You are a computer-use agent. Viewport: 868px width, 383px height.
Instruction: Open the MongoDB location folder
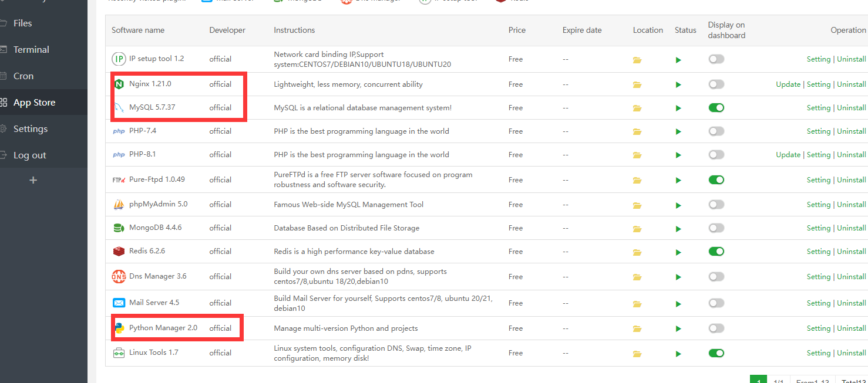(637, 228)
